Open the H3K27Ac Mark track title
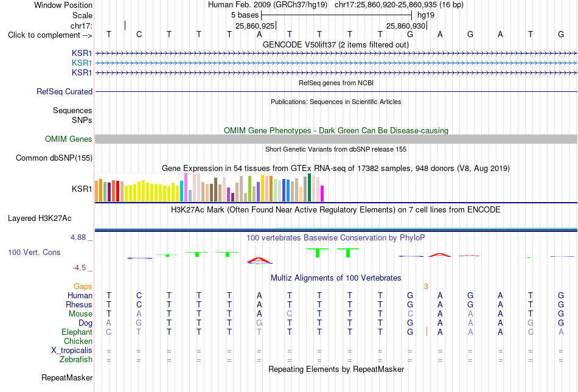This screenshot has width=578, height=392. pos(335,210)
